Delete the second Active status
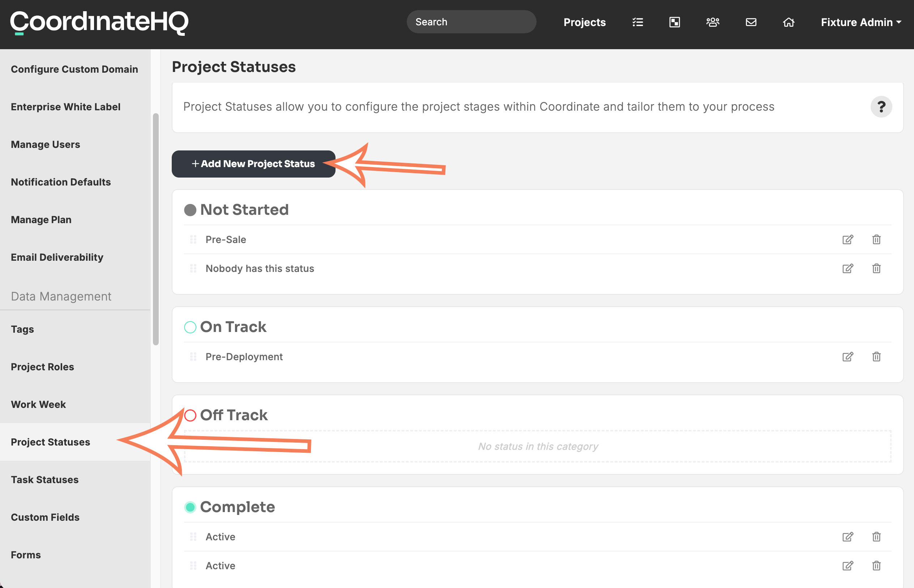 pos(876,566)
